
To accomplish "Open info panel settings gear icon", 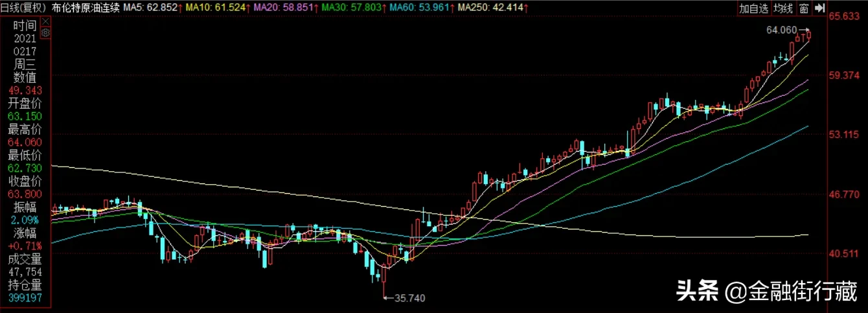I will pos(45,32).
